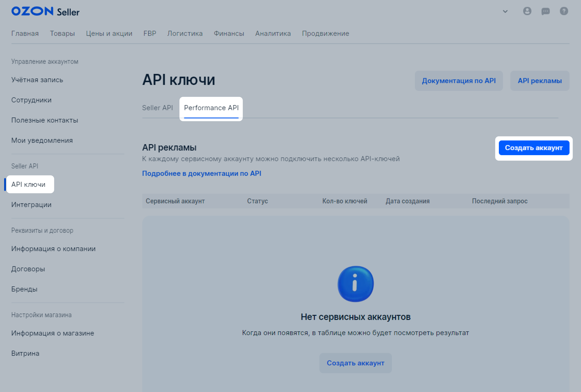The image size is (581, 392).
Task: Click the help question mark icon
Action: [x=564, y=11]
